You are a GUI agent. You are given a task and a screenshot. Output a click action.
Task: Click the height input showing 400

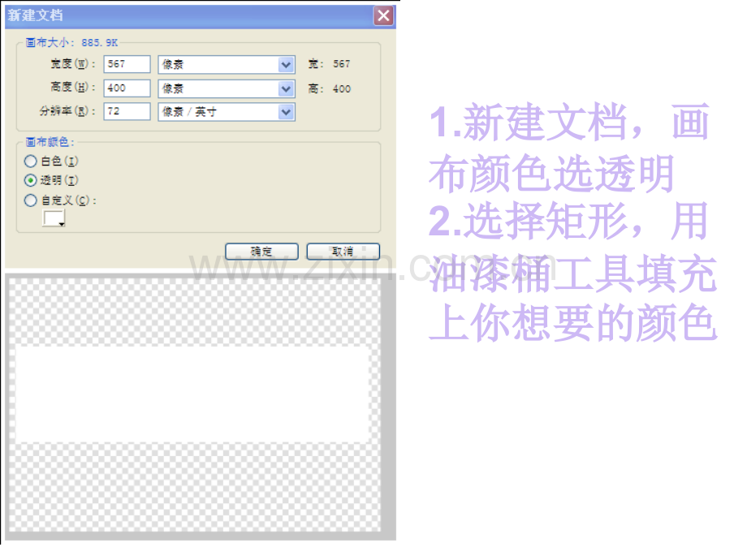point(126,88)
